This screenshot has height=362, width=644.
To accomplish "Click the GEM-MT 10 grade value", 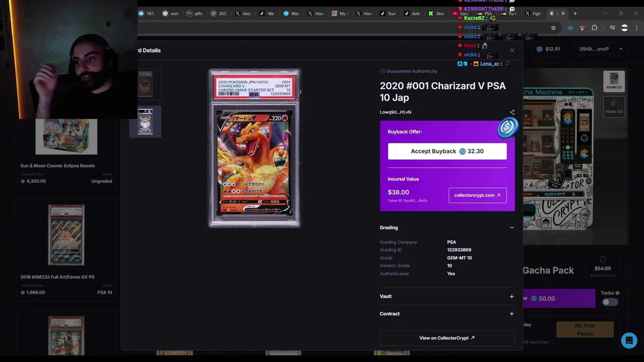I will 459,258.
